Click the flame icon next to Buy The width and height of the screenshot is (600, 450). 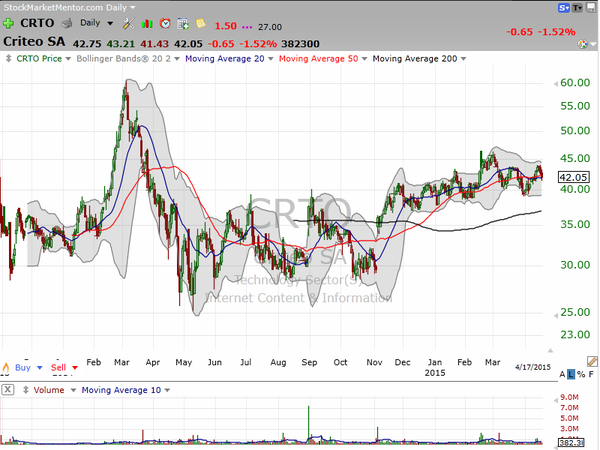coord(6,368)
